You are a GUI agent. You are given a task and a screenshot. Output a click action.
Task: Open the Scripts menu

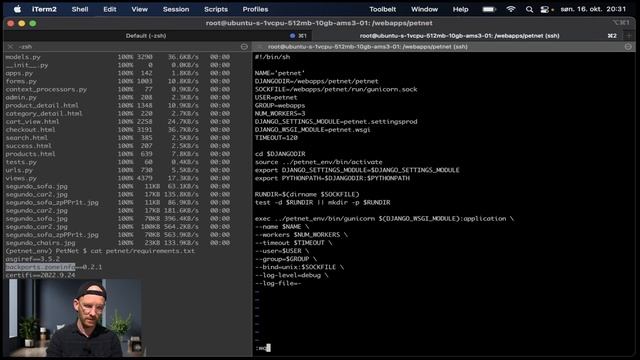pos(216,9)
